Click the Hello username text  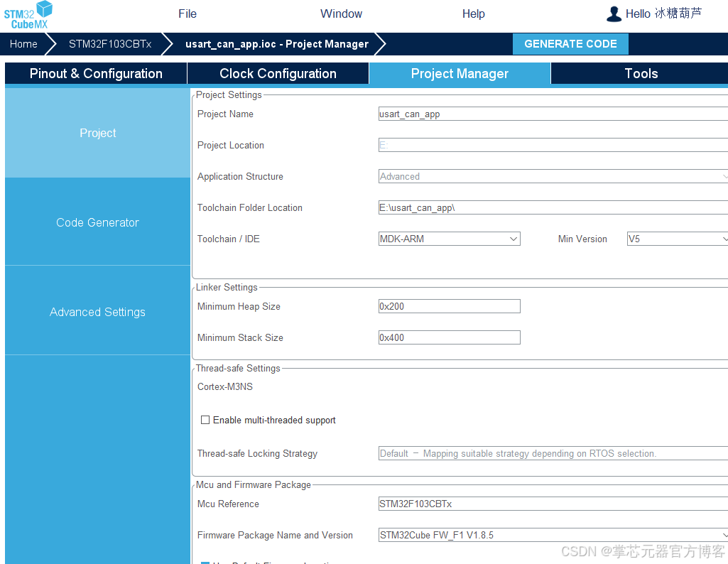(x=663, y=14)
